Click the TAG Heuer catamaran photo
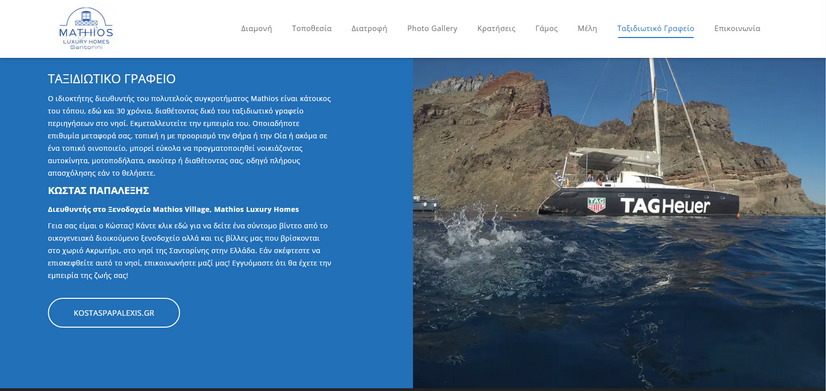 pos(620,223)
